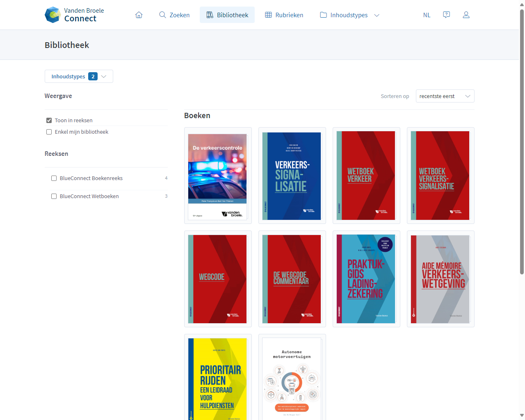Open 'Verkeerssignalisatie' blue book cover

[x=292, y=176]
